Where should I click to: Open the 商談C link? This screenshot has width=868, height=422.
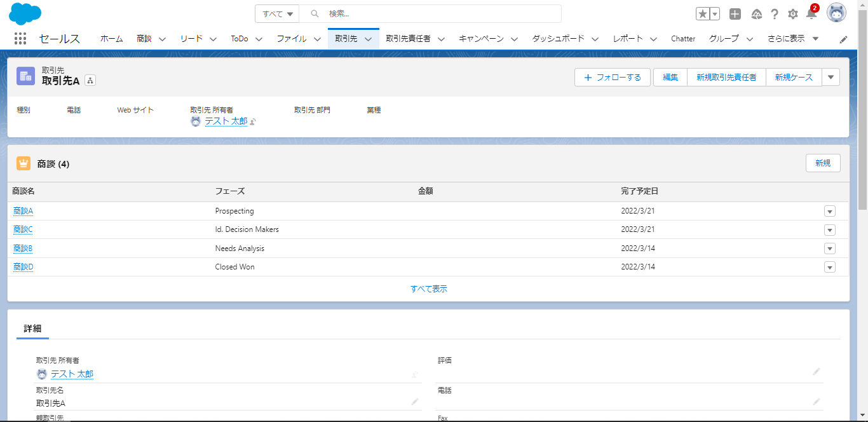(23, 229)
